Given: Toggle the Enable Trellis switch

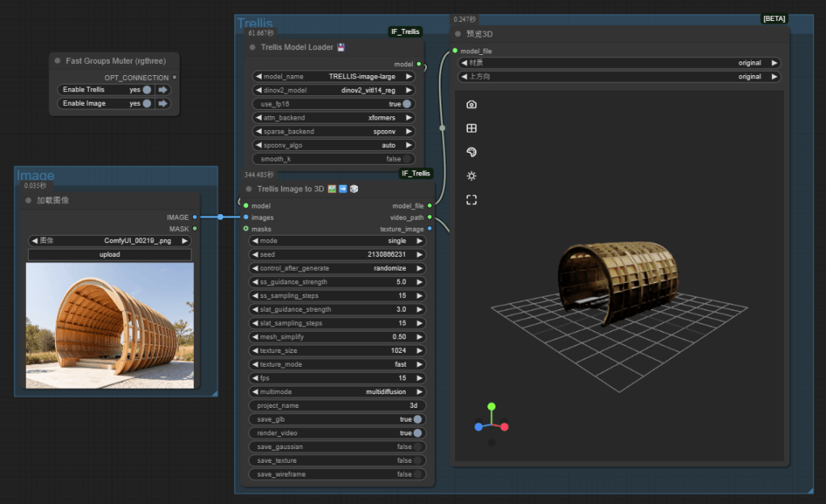Looking at the screenshot, I should (147, 90).
